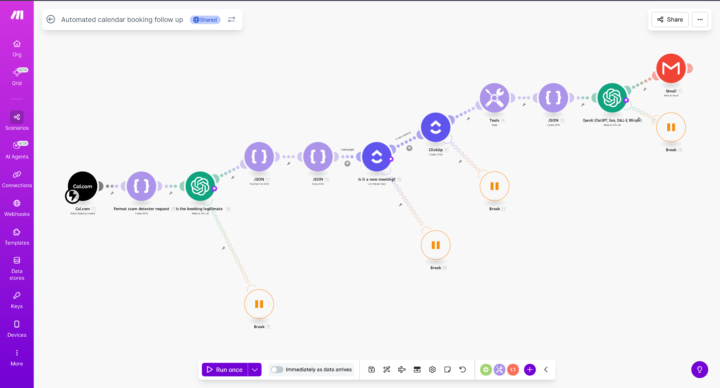Open the OpenAI (ChatGPT, Sora, DALL-E, Whisper) module
The height and width of the screenshot is (388, 720).
point(612,98)
